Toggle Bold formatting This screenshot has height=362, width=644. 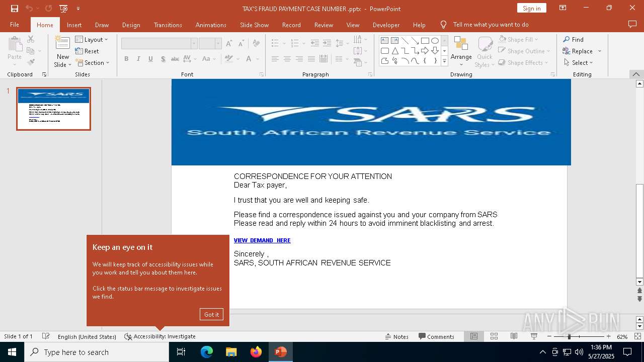tap(126, 59)
